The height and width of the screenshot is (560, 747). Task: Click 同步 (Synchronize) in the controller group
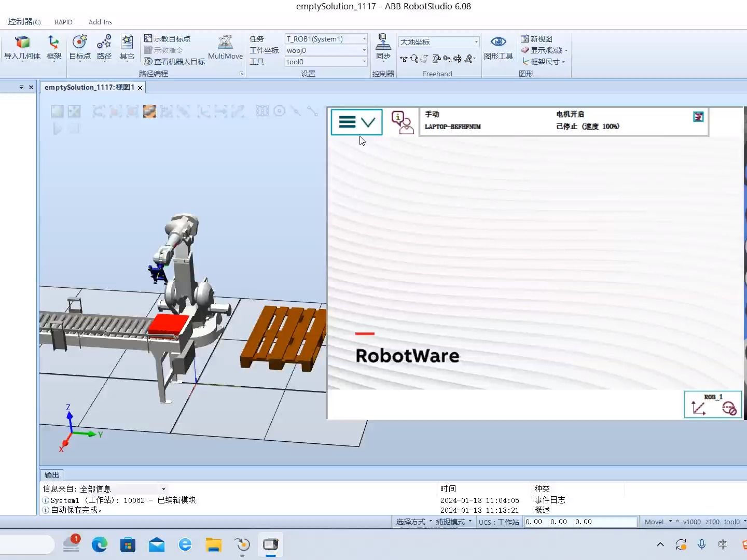click(383, 48)
